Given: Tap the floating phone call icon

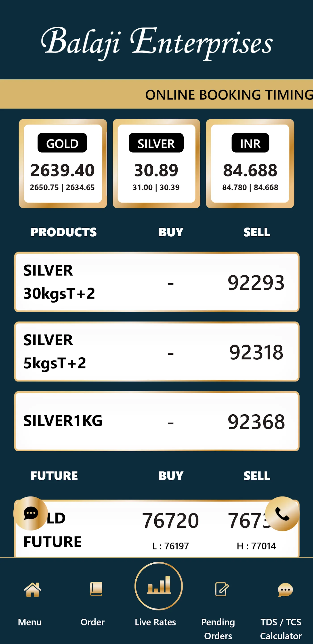Looking at the screenshot, I should (x=282, y=514).
